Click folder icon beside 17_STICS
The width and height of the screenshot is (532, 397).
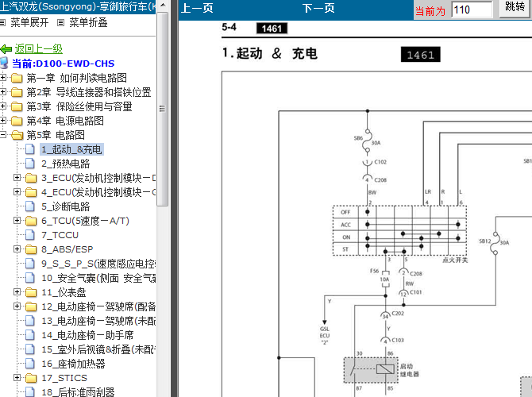[31, 378]
